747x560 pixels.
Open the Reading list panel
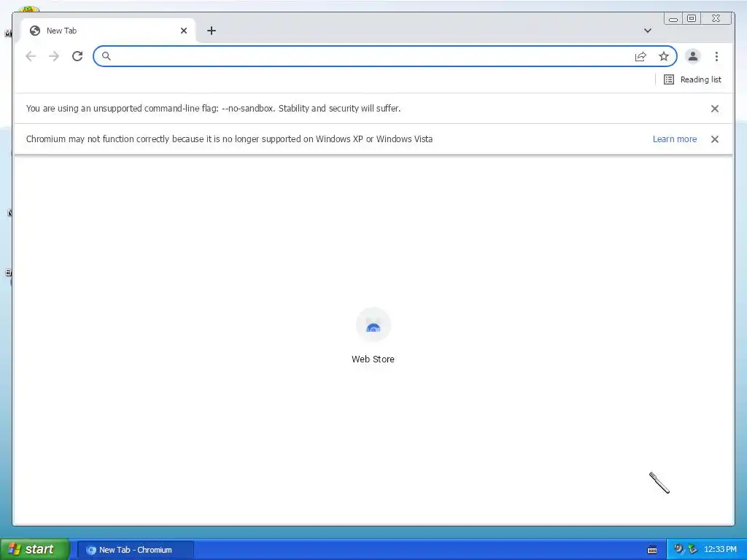pos(693,79)
